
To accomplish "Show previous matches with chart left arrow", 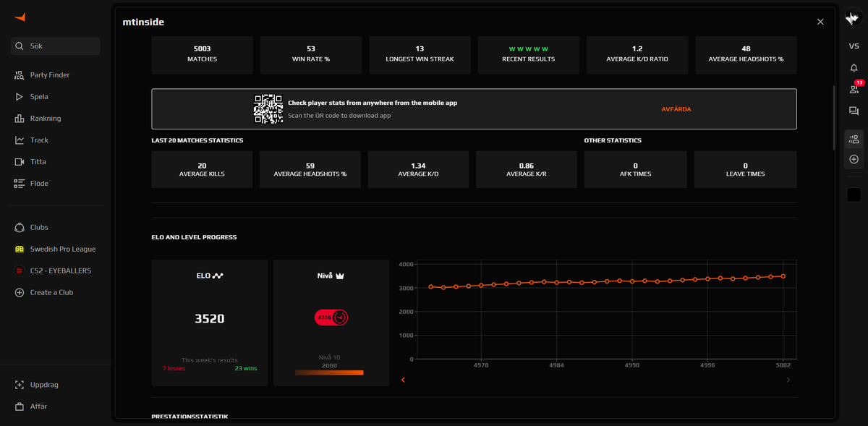I will pos(403,380).
